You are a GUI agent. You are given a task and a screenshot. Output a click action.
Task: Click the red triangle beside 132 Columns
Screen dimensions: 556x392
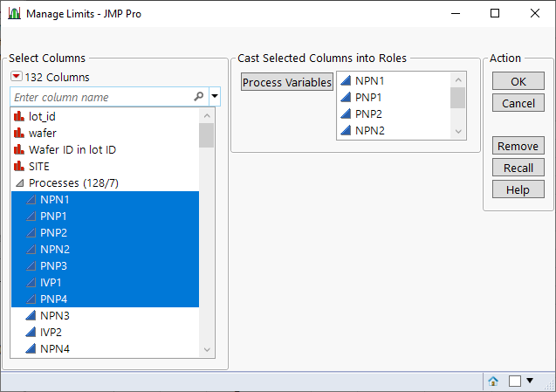17,78
